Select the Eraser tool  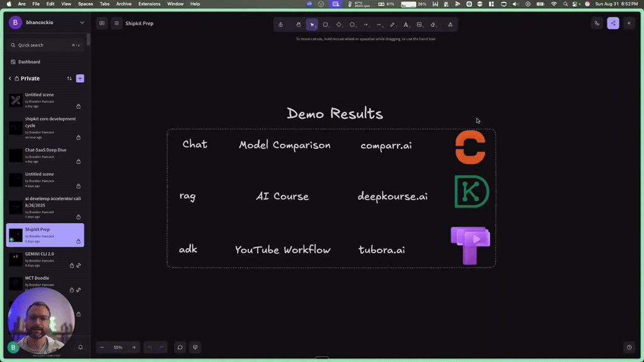tap(433, 25)
